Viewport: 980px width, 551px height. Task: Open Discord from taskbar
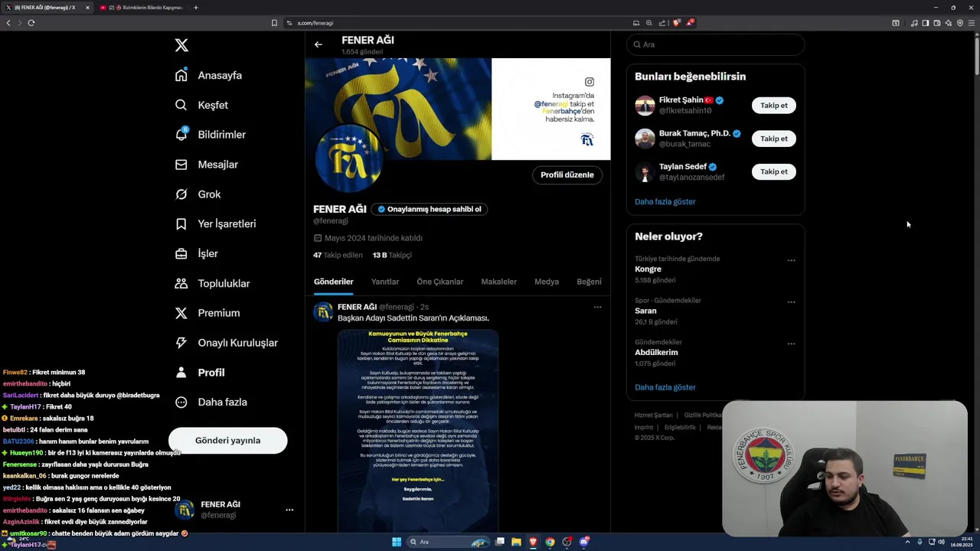click(x=583, y=542)
